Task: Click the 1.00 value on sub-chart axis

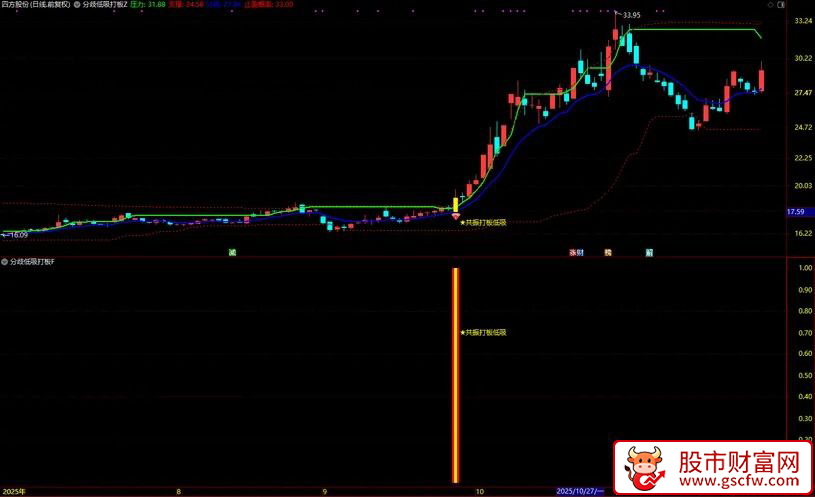Action: click(x=805, y=268)
